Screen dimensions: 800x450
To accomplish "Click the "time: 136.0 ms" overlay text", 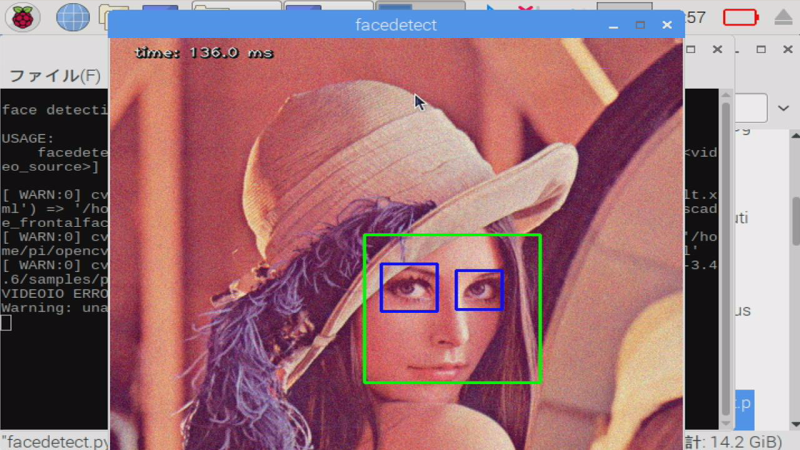I will point(205,53).
